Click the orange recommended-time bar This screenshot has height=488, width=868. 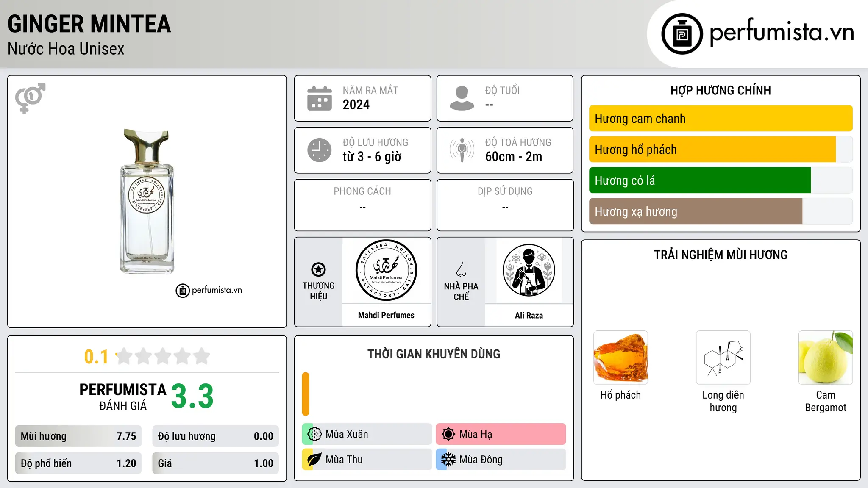306,394
